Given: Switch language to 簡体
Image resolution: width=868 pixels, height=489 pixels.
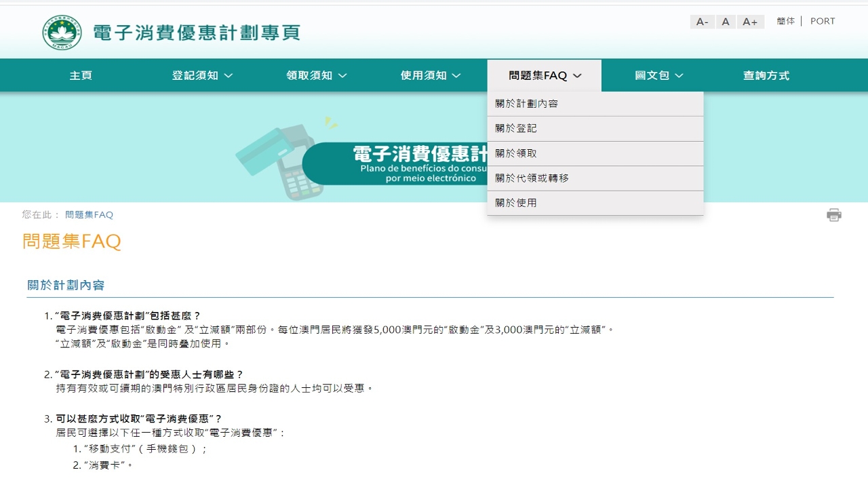Looking at the screenshot, I should (785, 21).
